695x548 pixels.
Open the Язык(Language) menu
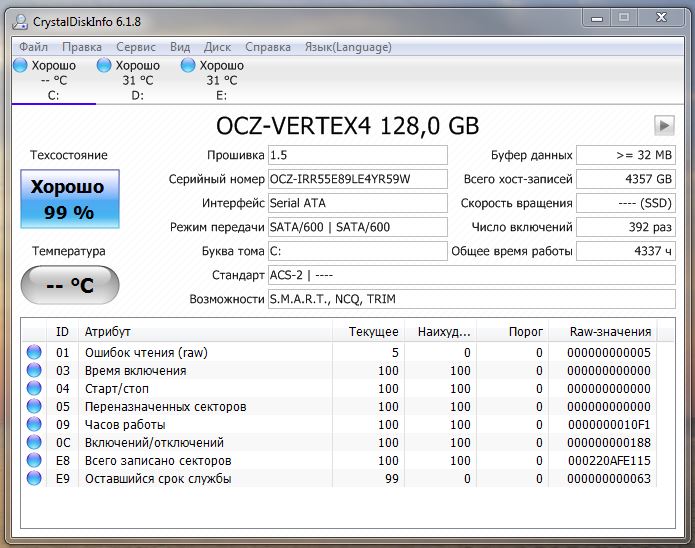(x=348, y=47)
